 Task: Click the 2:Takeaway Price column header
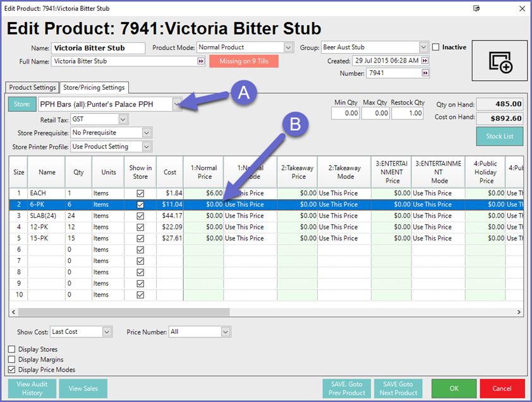(x=298, y=172)
